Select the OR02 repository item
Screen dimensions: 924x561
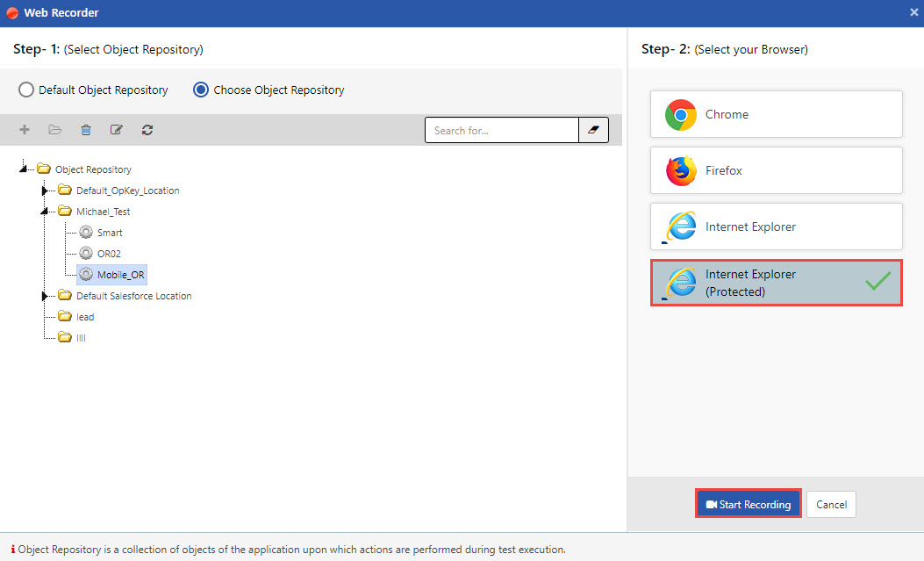109,254
